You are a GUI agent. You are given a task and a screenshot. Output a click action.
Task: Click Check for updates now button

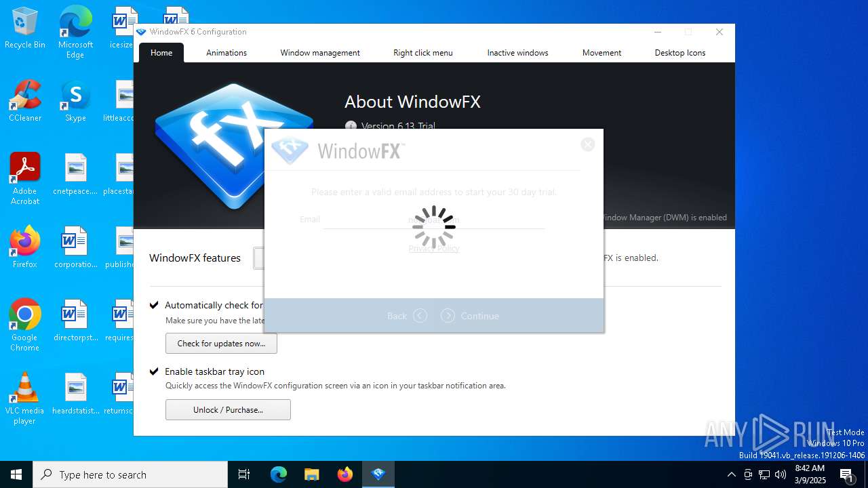click(x=221, y=344)
